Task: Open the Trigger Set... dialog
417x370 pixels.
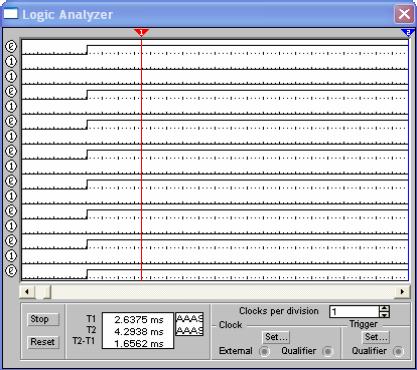Action: coord(376,337)
